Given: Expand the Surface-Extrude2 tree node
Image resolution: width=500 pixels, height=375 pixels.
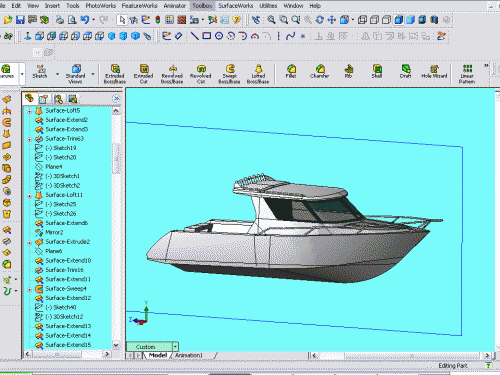Looking at the screenshot, I should point(29,243).
